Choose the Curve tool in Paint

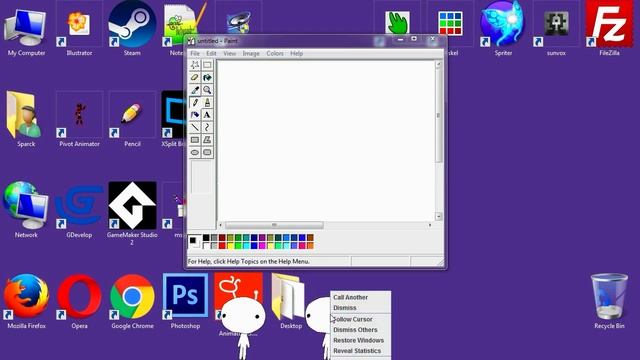tap(207, 127)
